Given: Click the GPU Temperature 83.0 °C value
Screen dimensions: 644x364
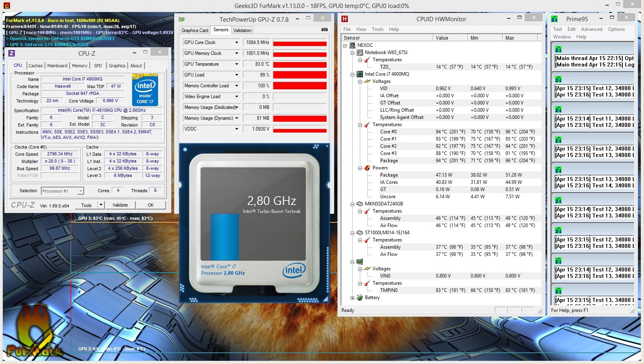Looking at the screenshot, I should (x=257, y=64).
